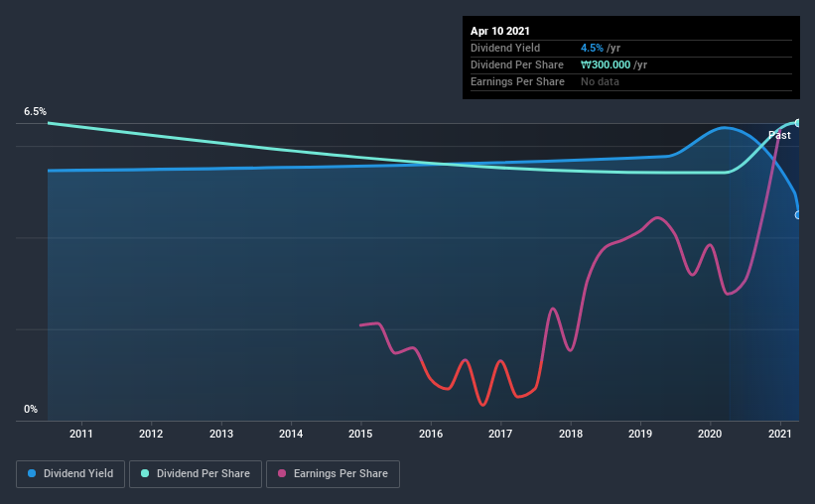Click the Past label on the chart
The height and width of the screenshot is (504, 815).
pos(779,135)
